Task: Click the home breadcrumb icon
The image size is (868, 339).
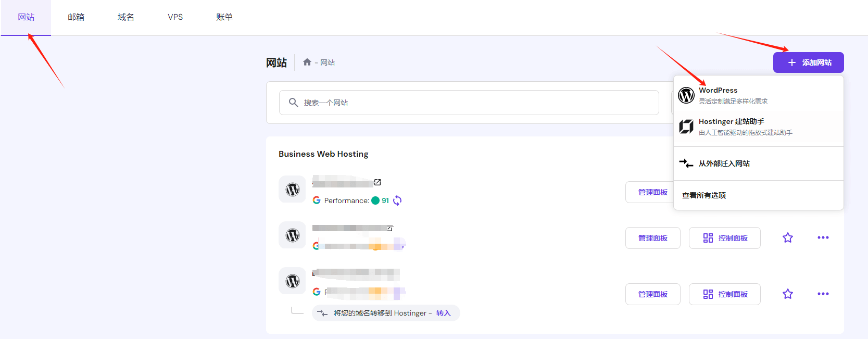Action: coord(307,62)
